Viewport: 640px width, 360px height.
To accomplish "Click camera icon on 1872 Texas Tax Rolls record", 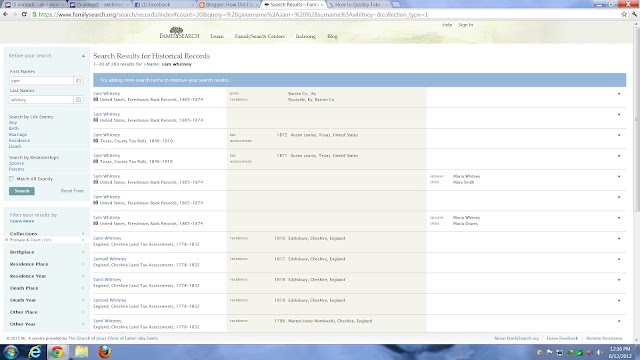I will (x=96, y=140).
